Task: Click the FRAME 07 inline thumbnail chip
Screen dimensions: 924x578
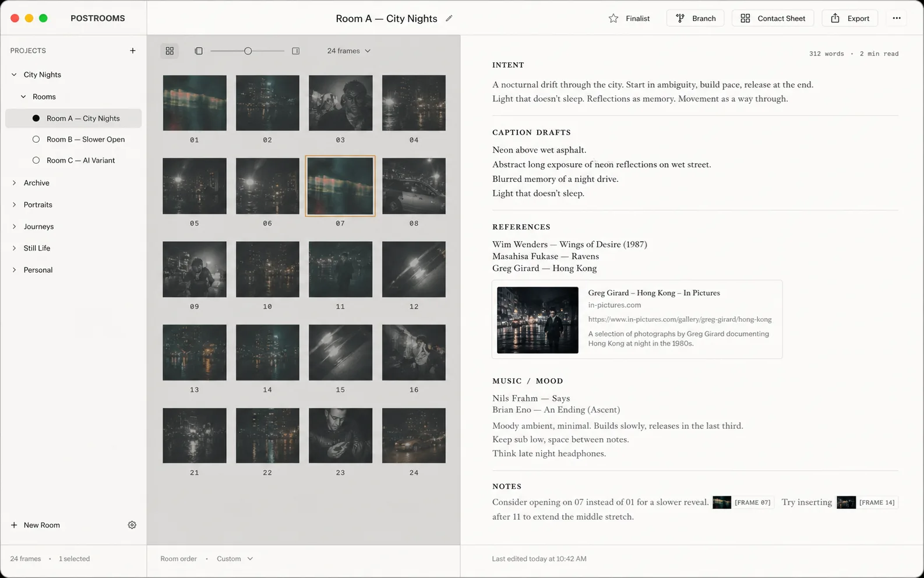Action: coord(743,502)
